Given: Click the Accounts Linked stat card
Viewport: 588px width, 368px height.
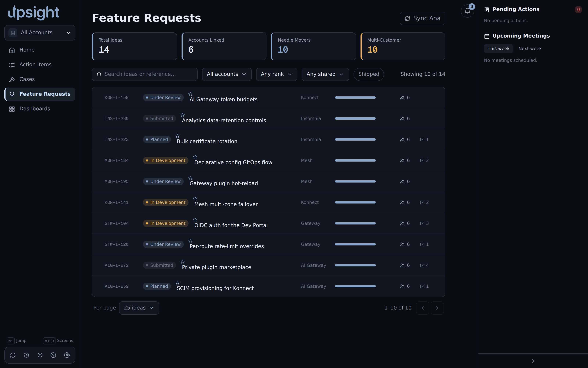Looking at the screenshot, I should click(x=224, y=46).
